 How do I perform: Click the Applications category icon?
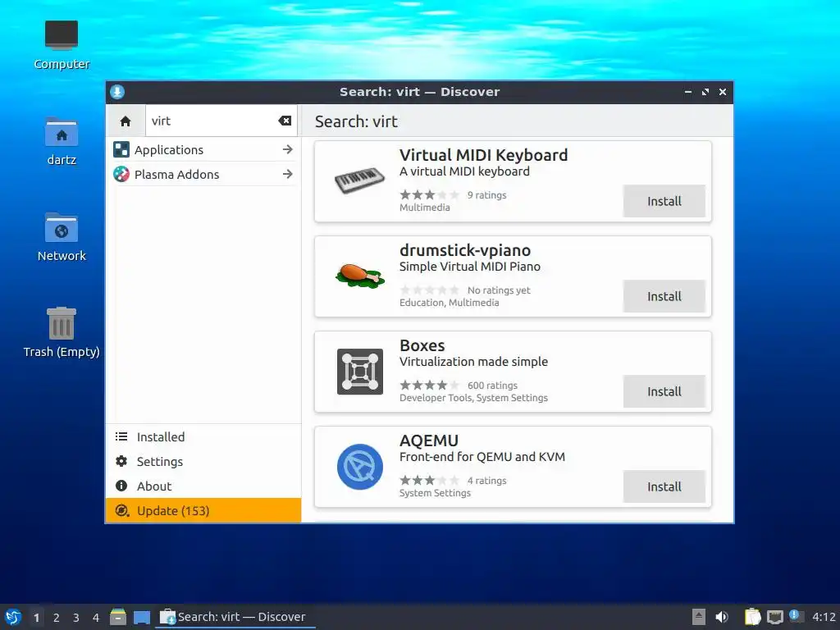pyautogui.click(x=121, y=150)
